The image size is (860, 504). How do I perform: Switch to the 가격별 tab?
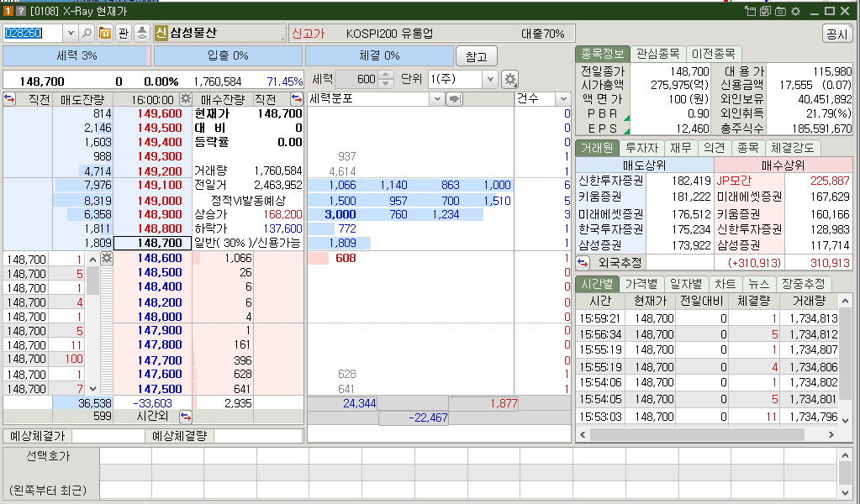tap(641, 284)
